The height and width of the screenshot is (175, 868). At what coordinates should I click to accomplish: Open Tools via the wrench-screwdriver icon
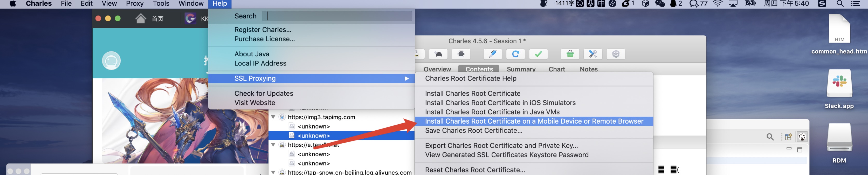click(x=593, y=54)
